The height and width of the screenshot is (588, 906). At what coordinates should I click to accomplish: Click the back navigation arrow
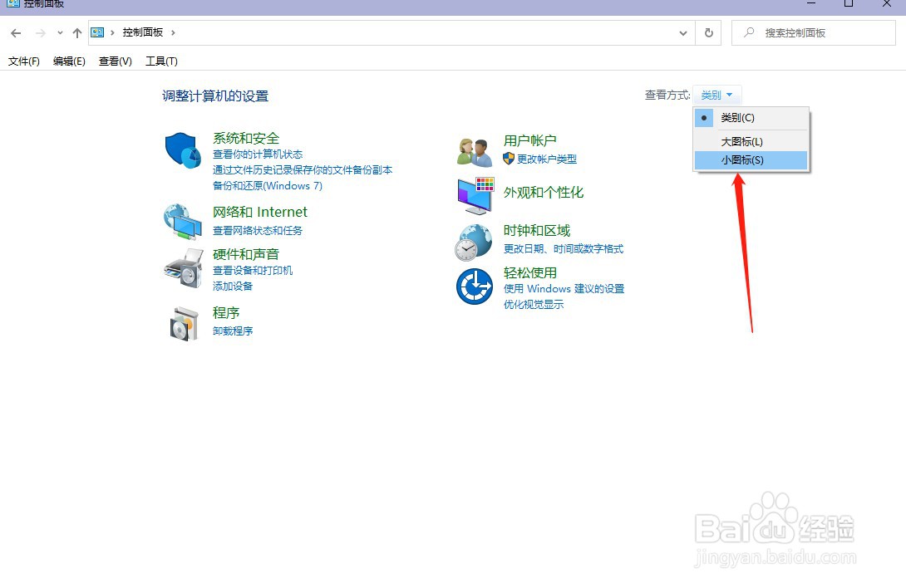(15, 32)
